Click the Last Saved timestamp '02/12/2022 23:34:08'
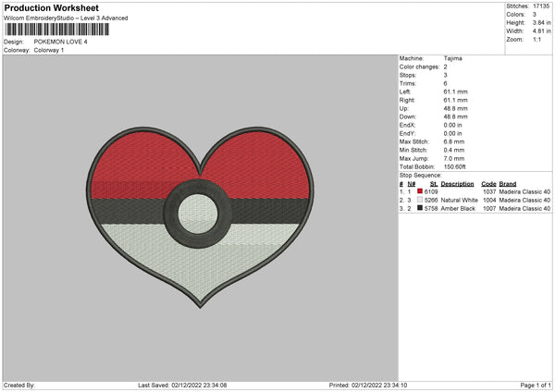This screenshot has height=392, width=555. click(199, 386)
